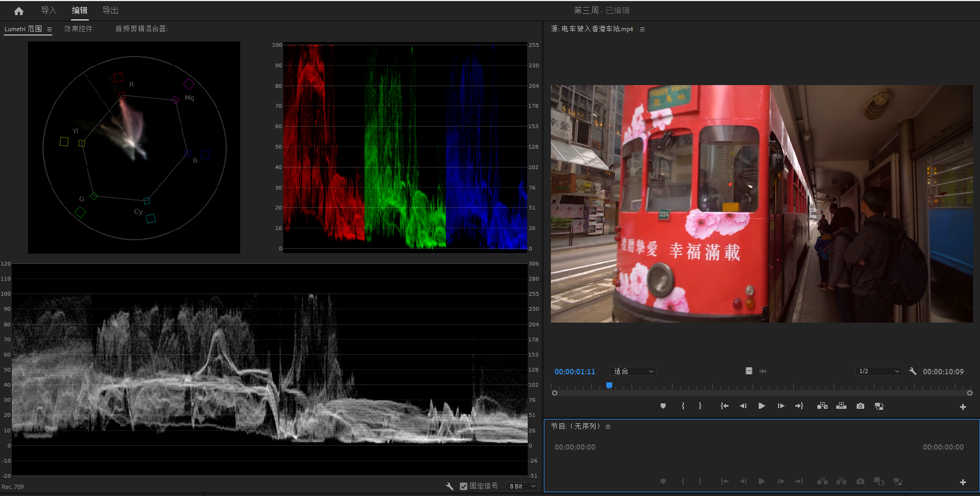
Task: Click Mark In in the Source monitor
Action: pyautogui.click(x=683, y=406)
